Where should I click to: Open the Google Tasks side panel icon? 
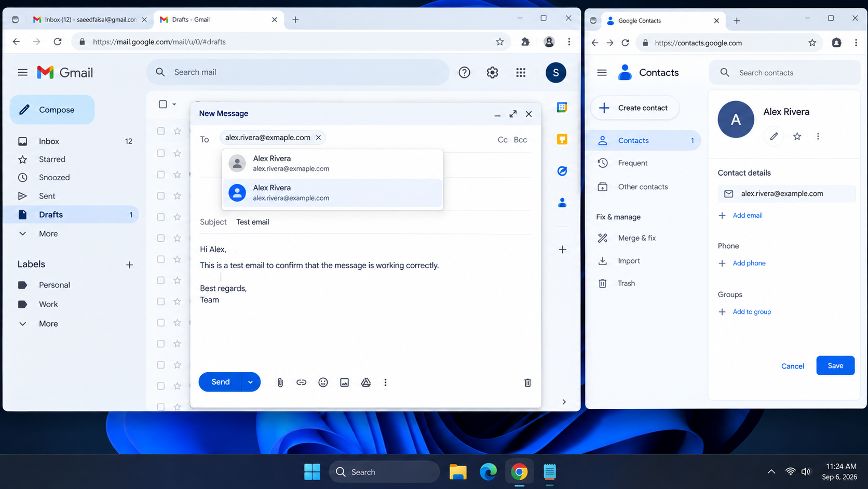click(x=562, y=171)
